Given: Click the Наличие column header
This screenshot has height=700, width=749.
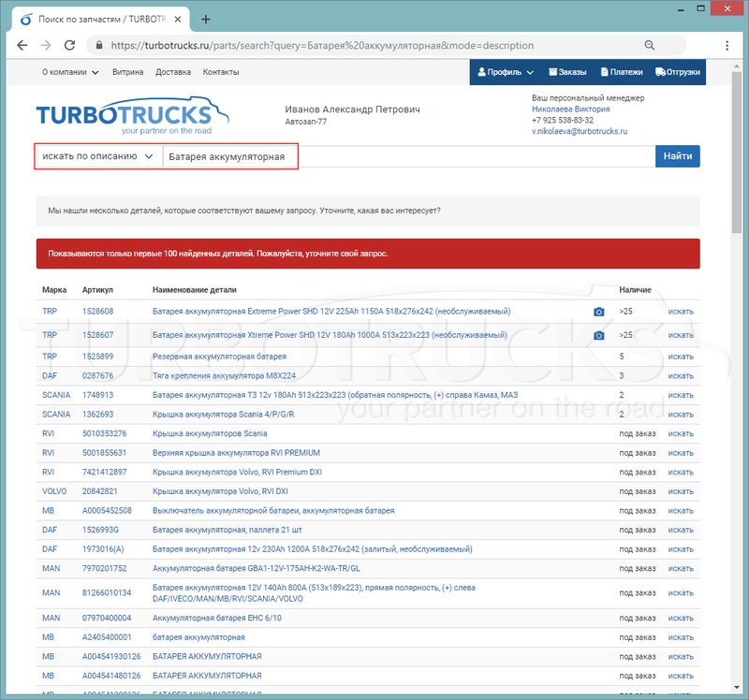Looking at the screenshot, I should point(635,290).
